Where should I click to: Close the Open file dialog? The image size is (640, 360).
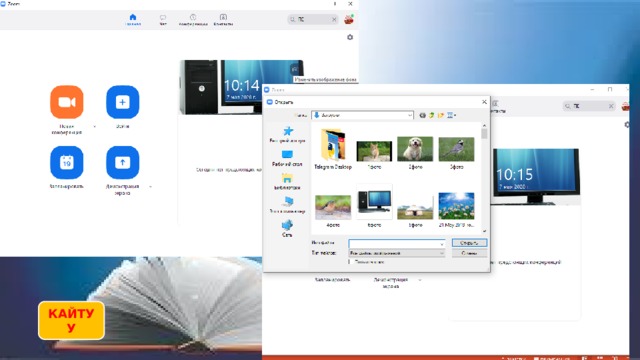click(x=484, y=102)
